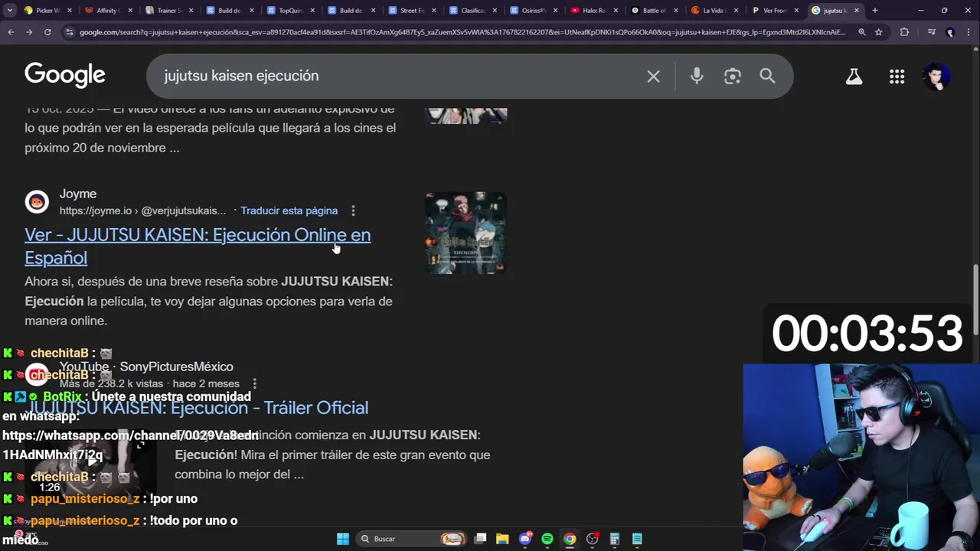Screen dimensions: 980x551
Task: Open Google account avatar menu
Action: [936, 76]
